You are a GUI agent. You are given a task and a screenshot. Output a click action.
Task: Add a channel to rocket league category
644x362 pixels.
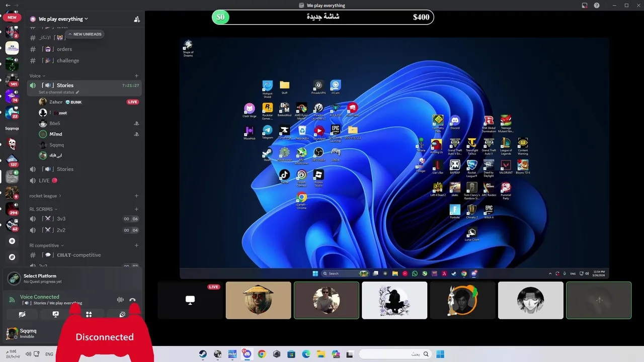(x=136, y=196)
